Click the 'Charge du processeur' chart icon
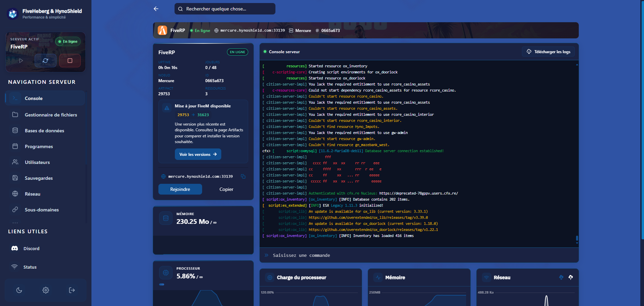The width and height of the screenshot is (644, 306). [x=270, y=277]
